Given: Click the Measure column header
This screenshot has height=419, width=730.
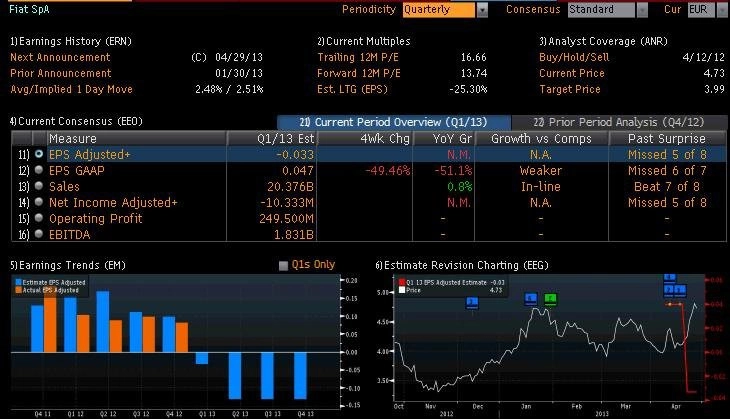Looking at the screenshot, I should tap(136, 139).
